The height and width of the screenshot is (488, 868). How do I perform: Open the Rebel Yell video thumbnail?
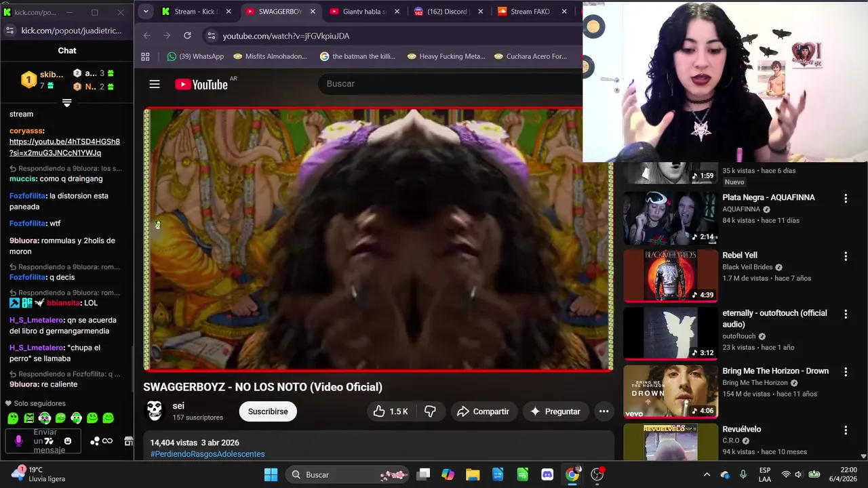click(670, 275)
